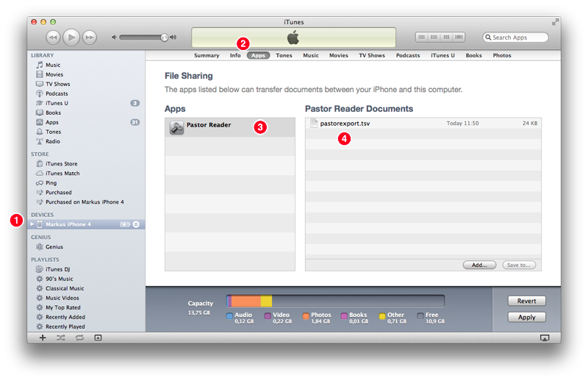Select iTunes U in the sidebar
Image resolution: width=588 pixels, height=381 pixels.
[x=86, y=103]
